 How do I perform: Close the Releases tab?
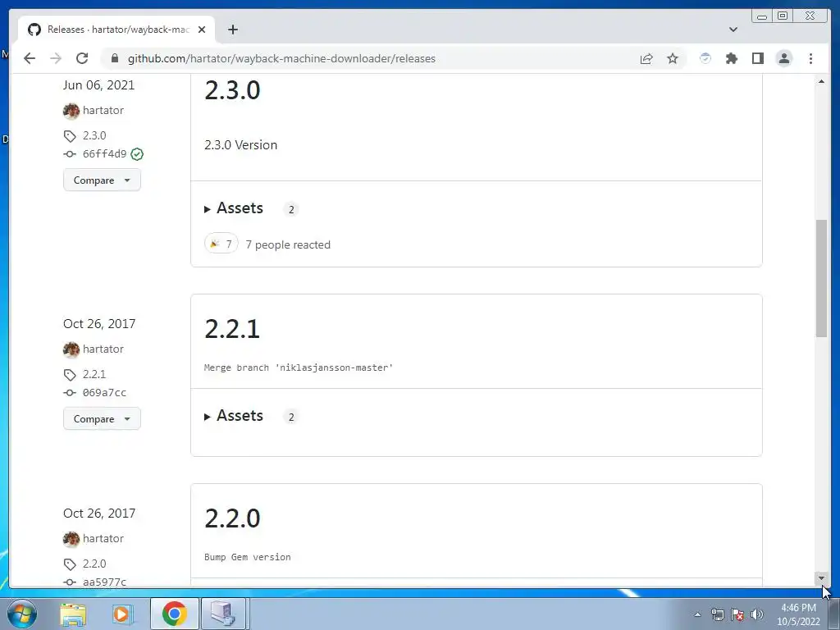tap(202, 30)
